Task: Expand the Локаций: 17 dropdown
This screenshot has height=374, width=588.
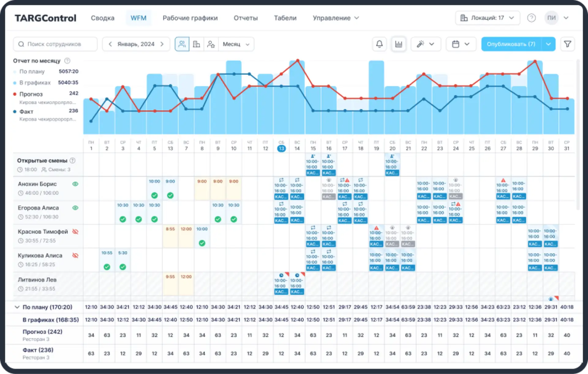Action: tap(488, 18)
